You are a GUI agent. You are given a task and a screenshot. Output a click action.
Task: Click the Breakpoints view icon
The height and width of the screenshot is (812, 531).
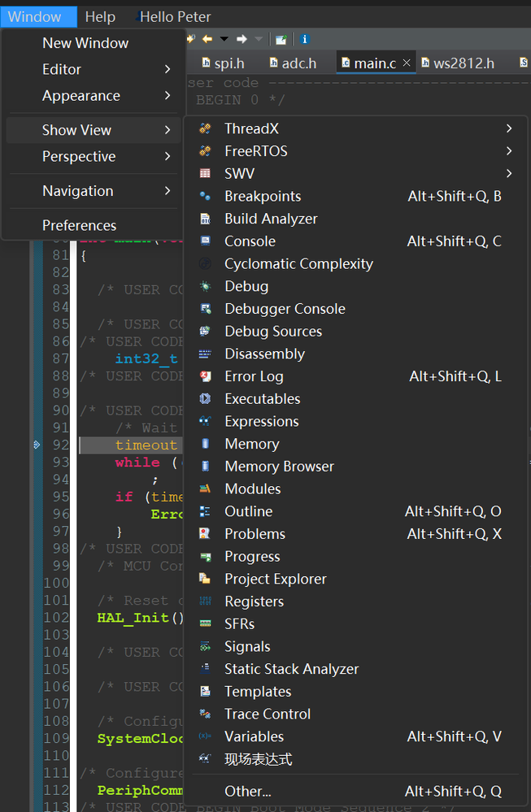coord(206,196)
